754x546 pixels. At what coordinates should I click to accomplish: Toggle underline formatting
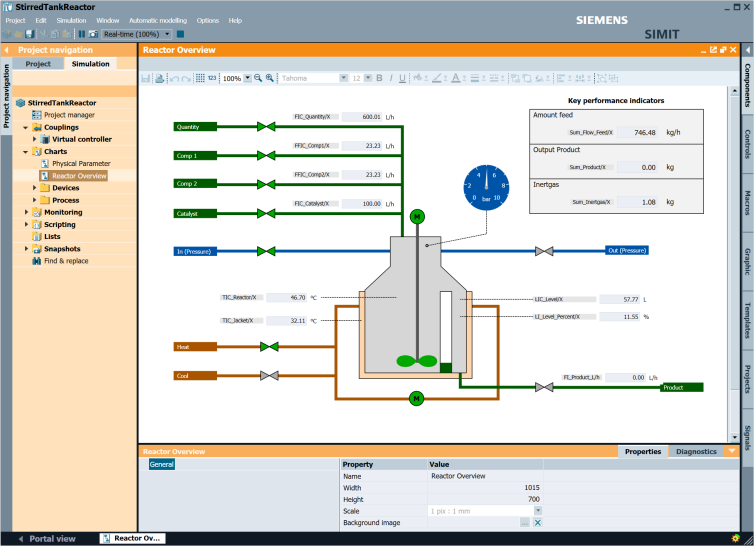click(402, 78)
